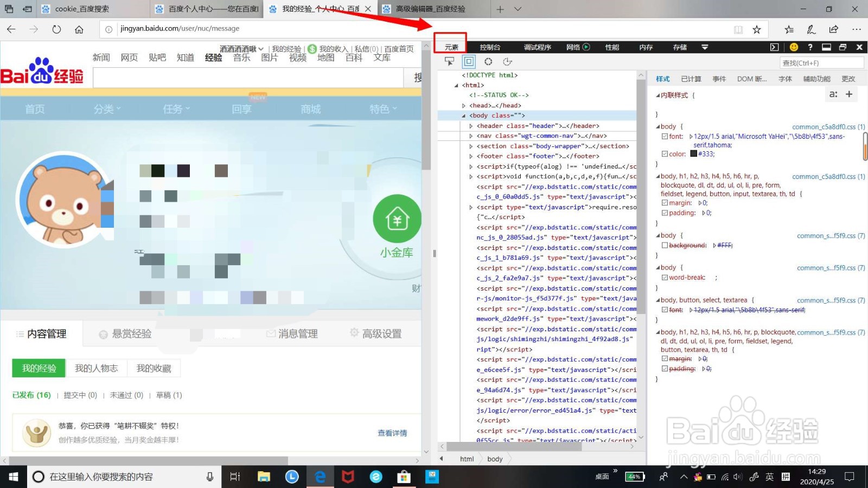
Task: Go back to the previous page
Action: pos(11,29)
